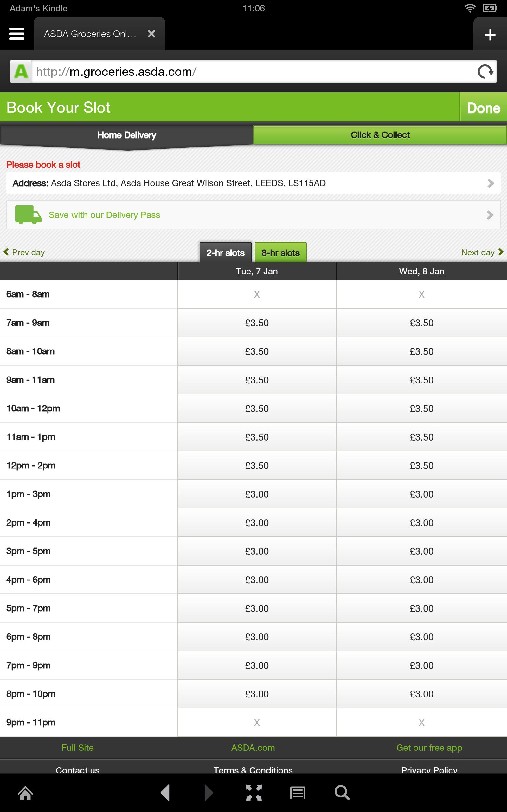The width and height of the screenshot is (507, 812).
Task: Select the home icon in bottom navigation
Action: tap(25, 793)
